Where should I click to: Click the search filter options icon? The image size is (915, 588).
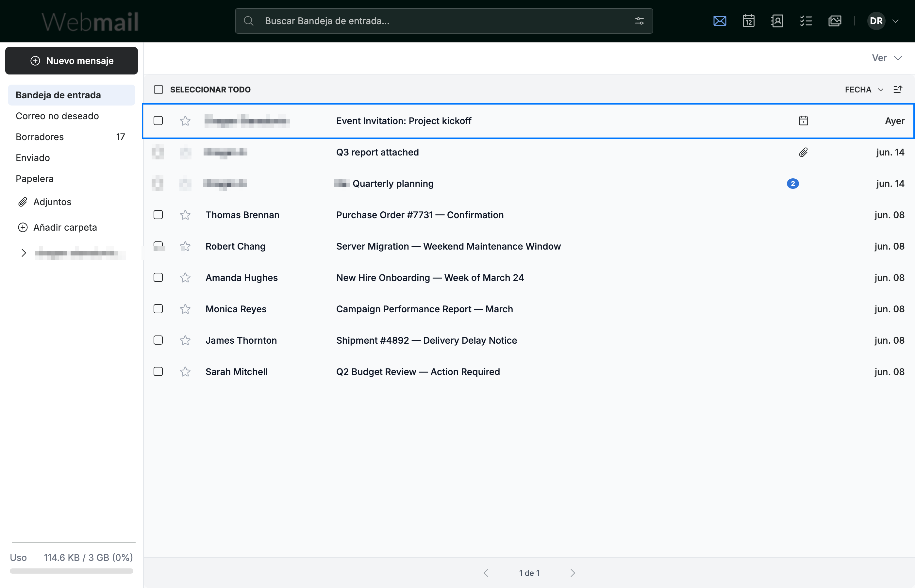(639, 21)
